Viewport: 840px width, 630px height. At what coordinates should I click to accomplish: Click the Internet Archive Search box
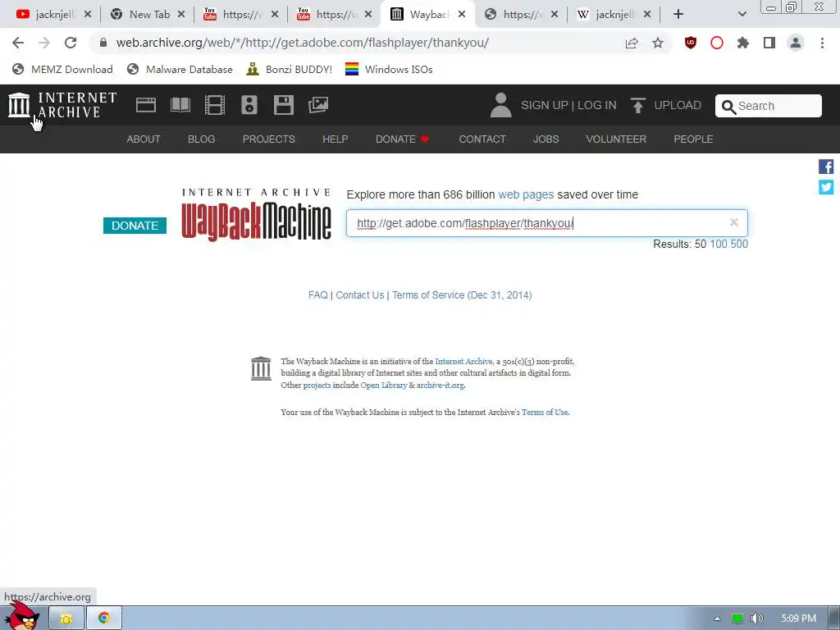click(x=768, y=106)
